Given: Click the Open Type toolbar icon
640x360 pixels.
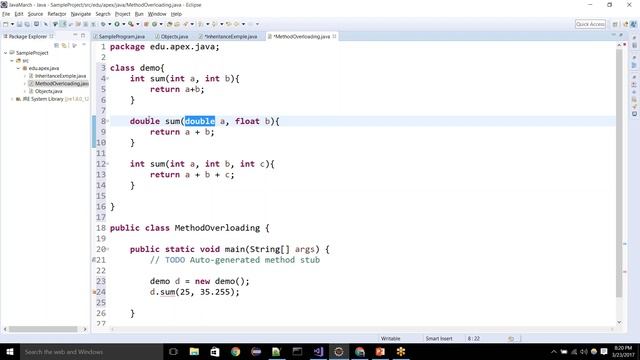Looking at the screenshot, I should 169,24.
